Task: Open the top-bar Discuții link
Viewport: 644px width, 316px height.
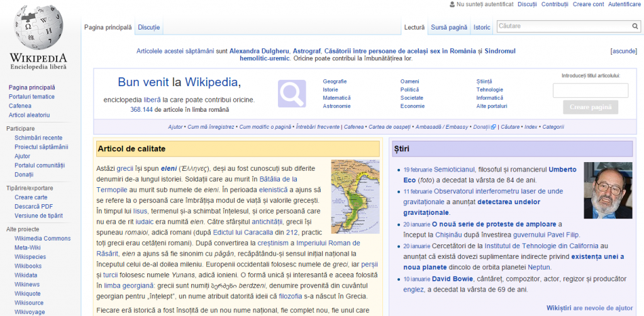Action: [528, 4]
